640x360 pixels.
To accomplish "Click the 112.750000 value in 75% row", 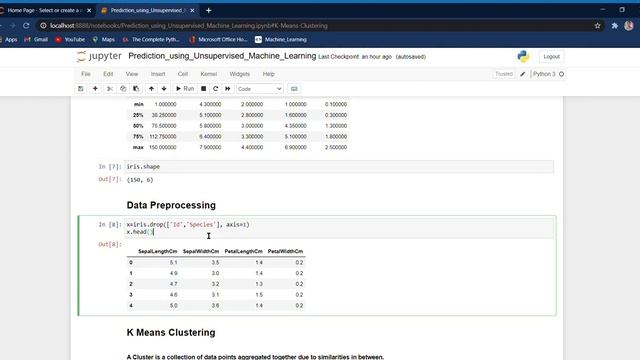I will point(162,137).
